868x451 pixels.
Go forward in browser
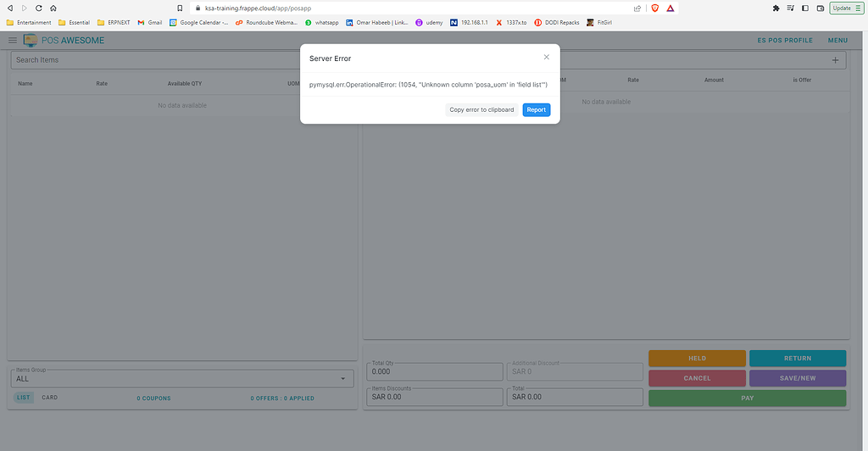(x=25, y=8)
